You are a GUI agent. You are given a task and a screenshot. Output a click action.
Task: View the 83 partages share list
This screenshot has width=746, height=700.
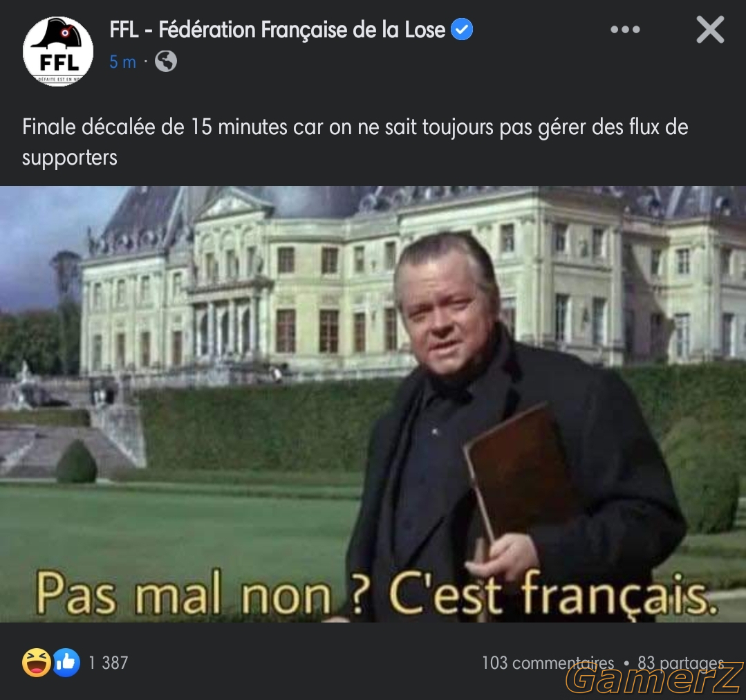680,663
